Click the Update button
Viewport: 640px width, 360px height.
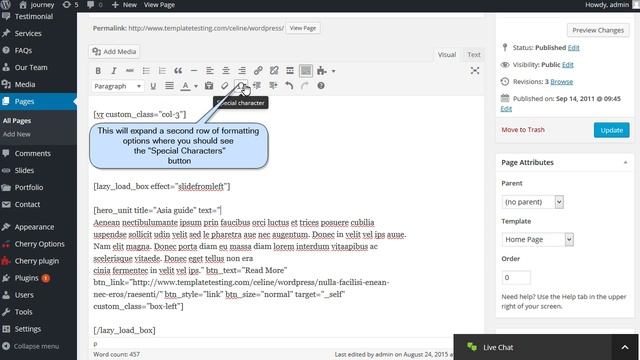611,130
